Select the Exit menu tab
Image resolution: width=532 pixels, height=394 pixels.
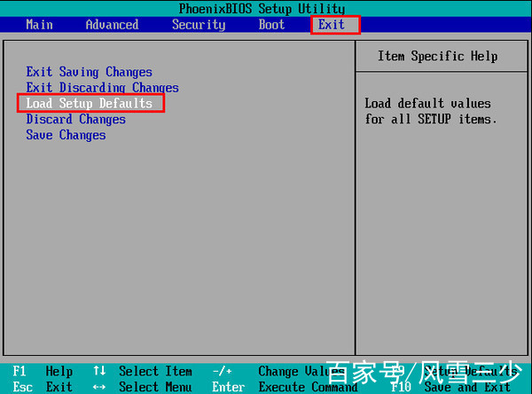(x=332, y=25)
